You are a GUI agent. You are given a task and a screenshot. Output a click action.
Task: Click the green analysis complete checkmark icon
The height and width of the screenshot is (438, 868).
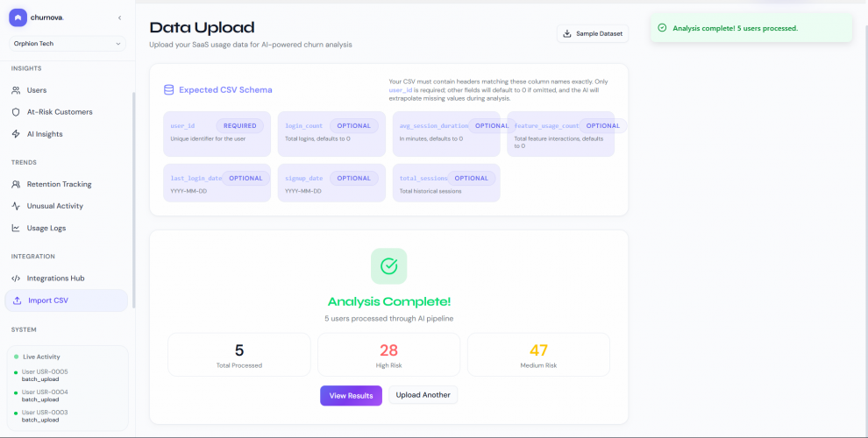pos(389,266)
